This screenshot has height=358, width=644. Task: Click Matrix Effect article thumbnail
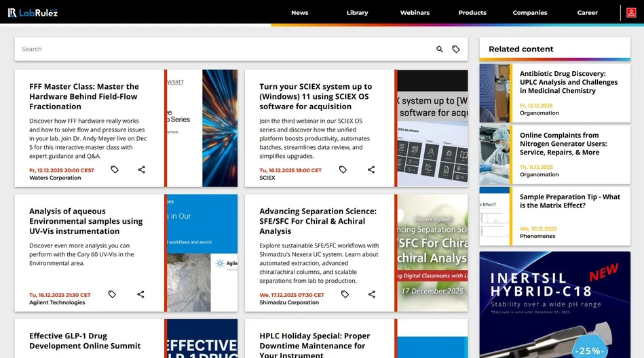495,216
